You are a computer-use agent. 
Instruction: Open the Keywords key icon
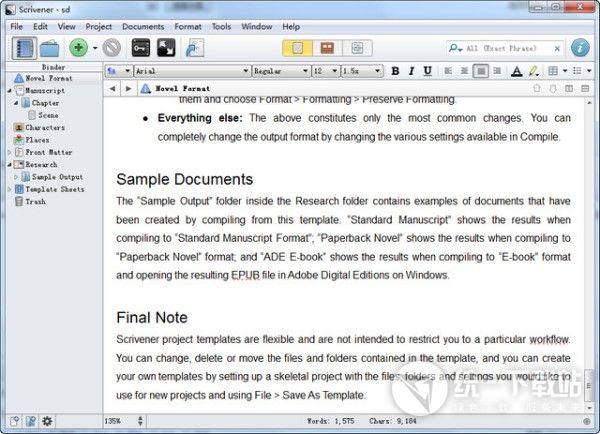(x=140, y=48)
